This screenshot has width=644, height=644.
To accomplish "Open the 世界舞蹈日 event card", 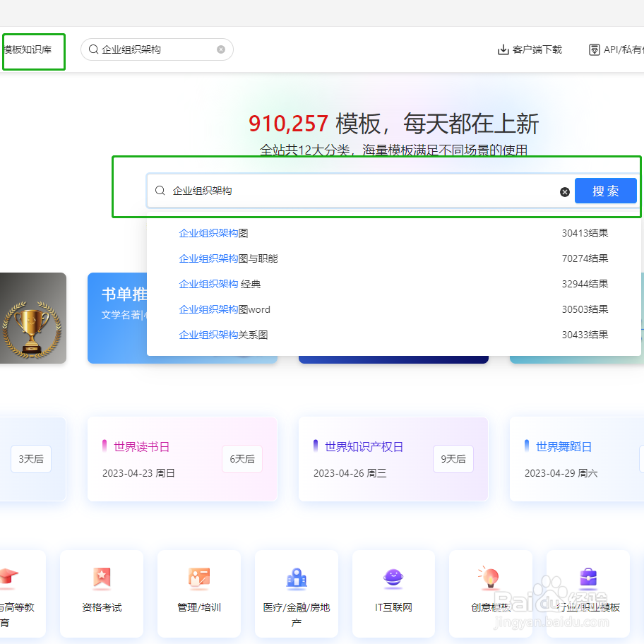I will click(577, 459).
